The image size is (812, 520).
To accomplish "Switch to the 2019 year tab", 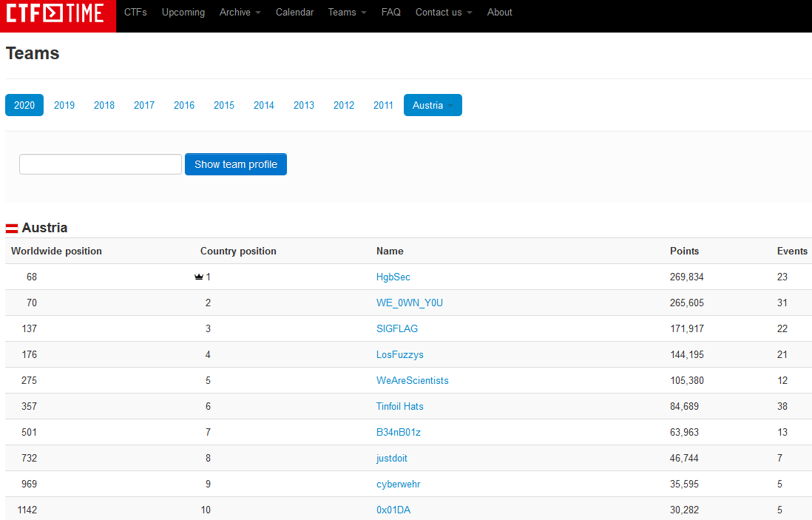I will (x=64, y=105).
